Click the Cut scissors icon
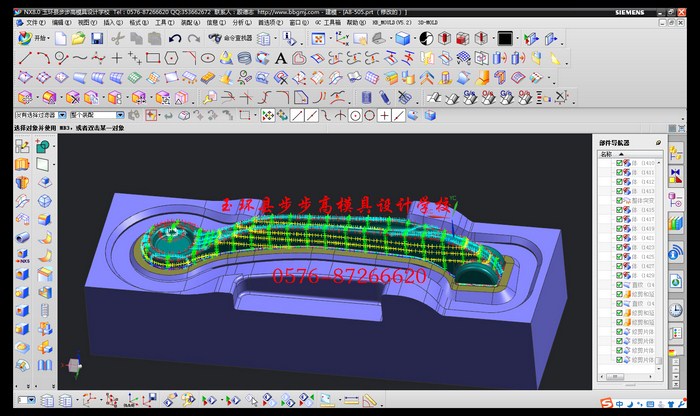The image size is (700, 416). pyautogui.click(x=118, y=38)
